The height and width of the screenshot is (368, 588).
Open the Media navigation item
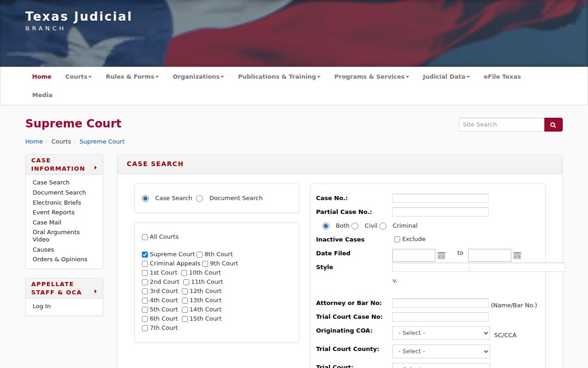[42, 95]
